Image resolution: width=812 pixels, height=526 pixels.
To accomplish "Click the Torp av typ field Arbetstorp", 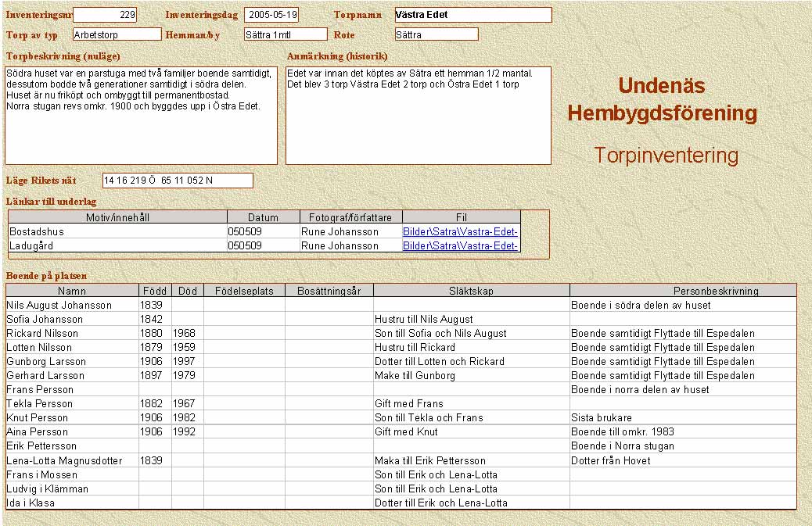I will tap(117, 34).
